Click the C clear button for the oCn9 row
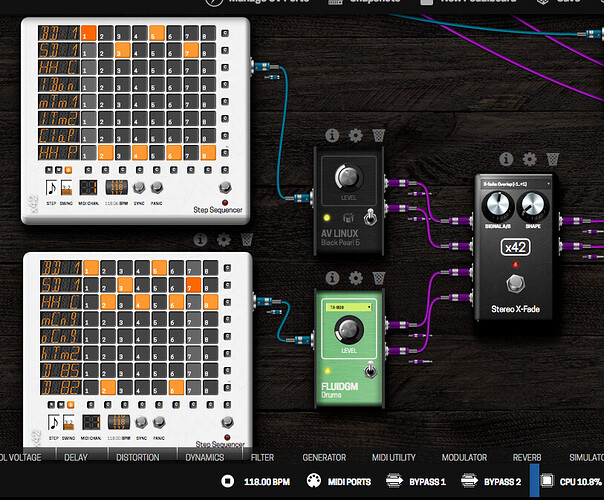The image size is (604, 500). (227, 336)
